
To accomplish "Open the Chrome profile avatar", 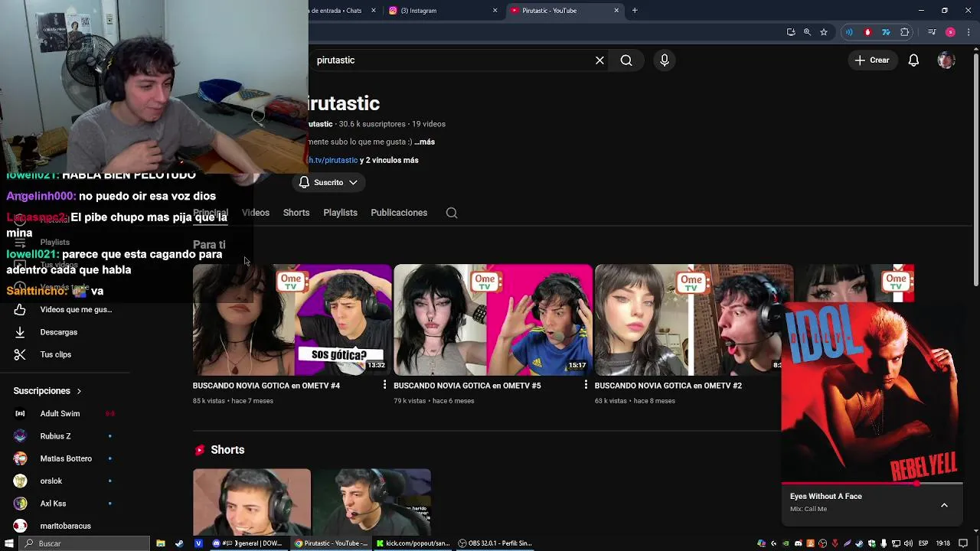I will point(950,32).
